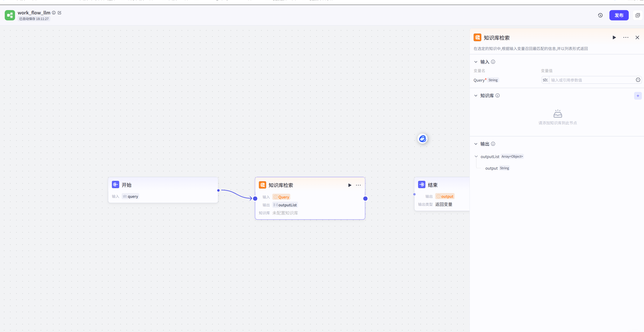Open more options in 知识库检索 panel header
The width and height of the screenshot is (644, 332).
click(626, 37)
